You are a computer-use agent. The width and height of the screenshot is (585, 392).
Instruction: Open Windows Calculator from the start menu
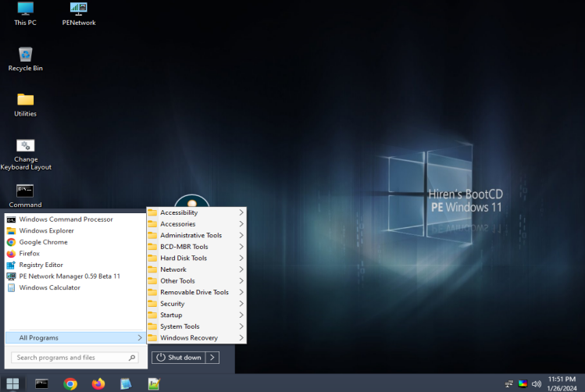50,287
